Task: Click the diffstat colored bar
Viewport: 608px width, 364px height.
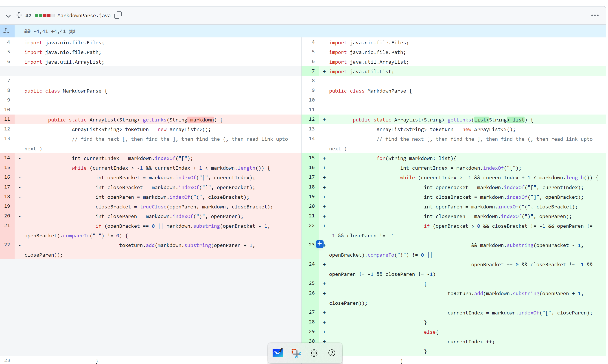Action: [44, 15]
